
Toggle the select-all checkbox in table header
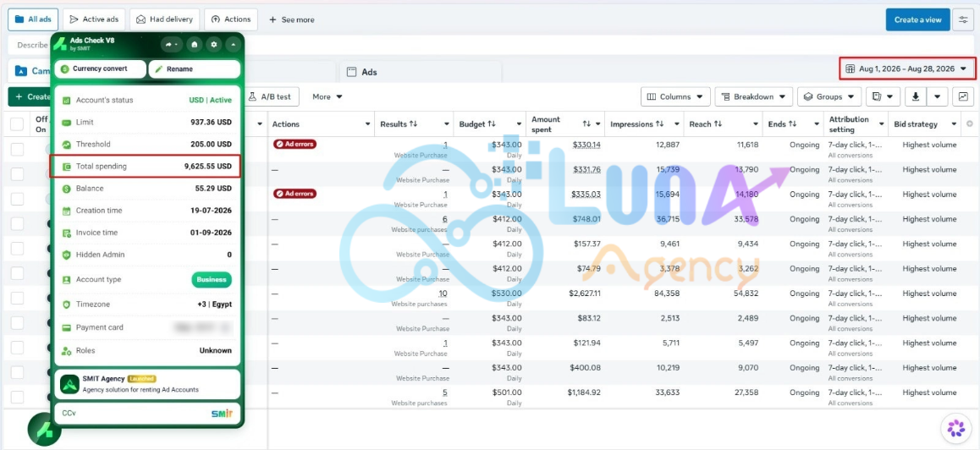click(17, 123)
